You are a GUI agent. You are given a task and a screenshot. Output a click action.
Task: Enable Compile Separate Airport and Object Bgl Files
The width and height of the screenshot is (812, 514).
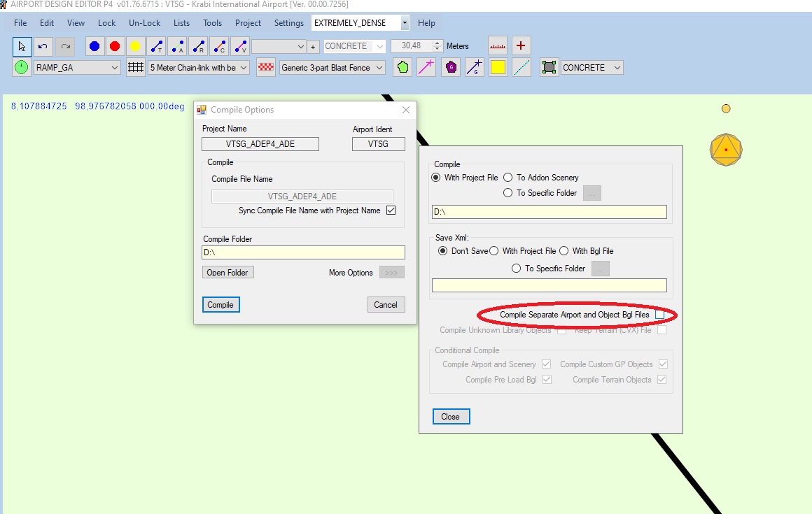[659, 315]
